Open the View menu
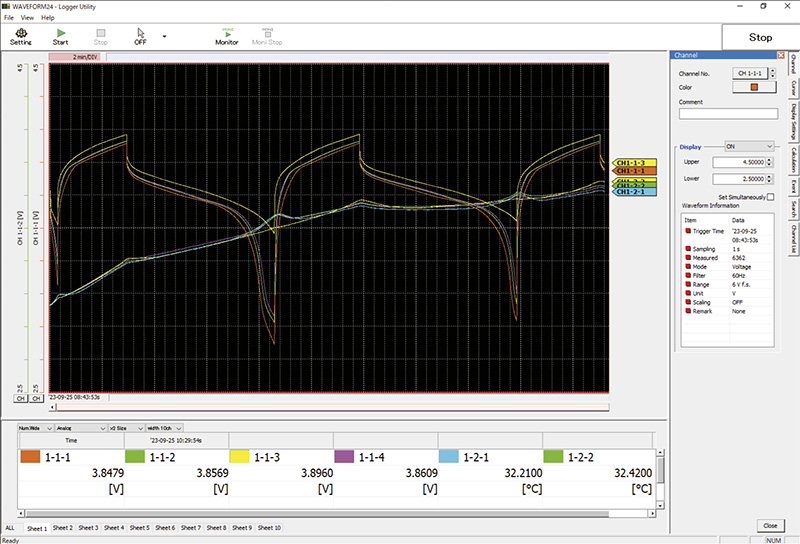800x544 pixels. coord(27,17)
